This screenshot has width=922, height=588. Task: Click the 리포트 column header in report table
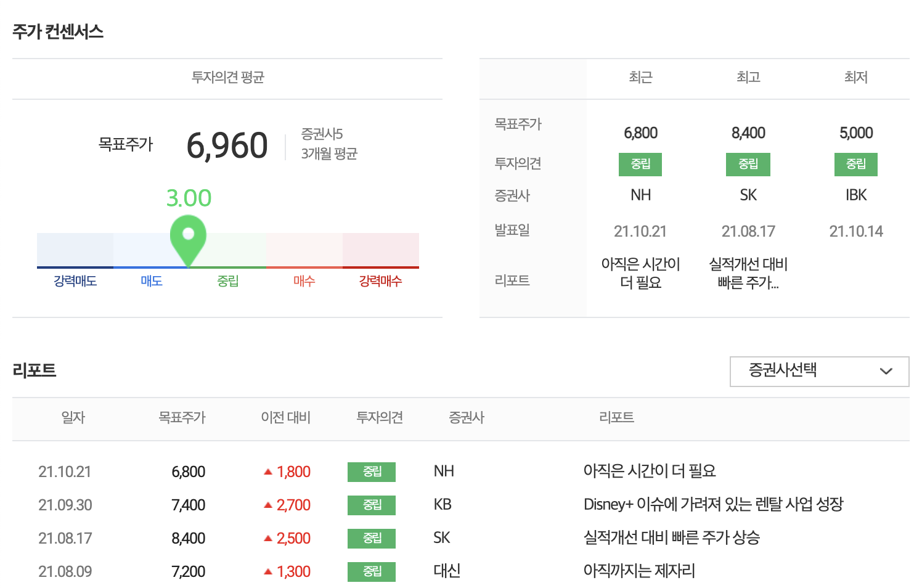[x=616, y=418]
